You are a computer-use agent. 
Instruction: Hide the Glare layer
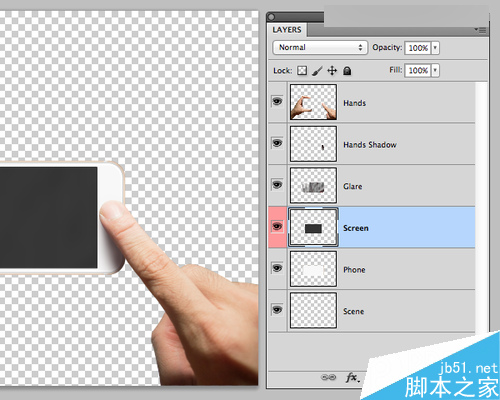[277, 185]
